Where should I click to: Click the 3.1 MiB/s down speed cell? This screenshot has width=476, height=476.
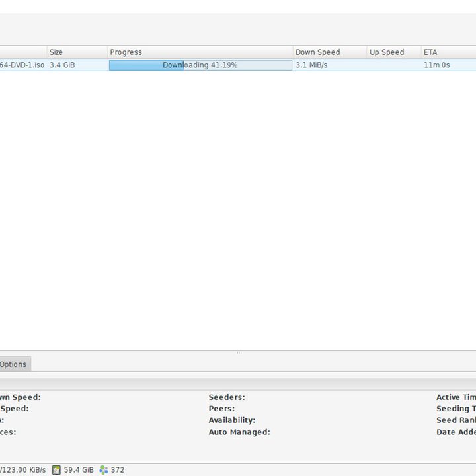pyautogui.click(x=311, y=65)
